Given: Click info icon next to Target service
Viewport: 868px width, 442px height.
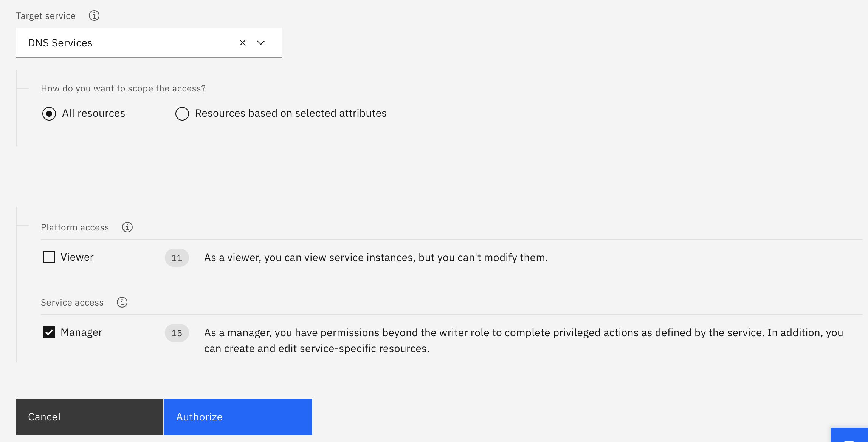Looking at the screenshot, I should coord(94,15).
